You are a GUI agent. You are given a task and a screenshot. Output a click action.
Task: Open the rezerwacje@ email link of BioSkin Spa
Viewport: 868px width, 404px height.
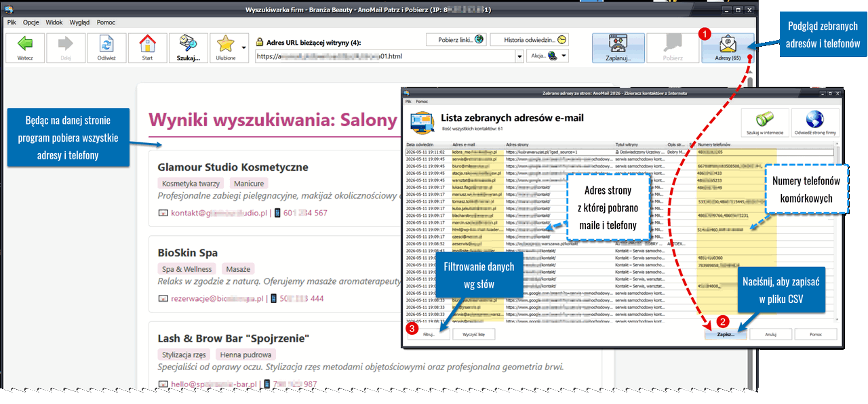(x=216, y=298)
